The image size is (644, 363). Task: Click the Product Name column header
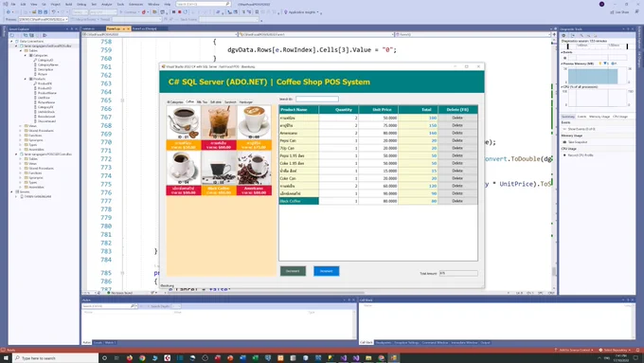point(298,110)
